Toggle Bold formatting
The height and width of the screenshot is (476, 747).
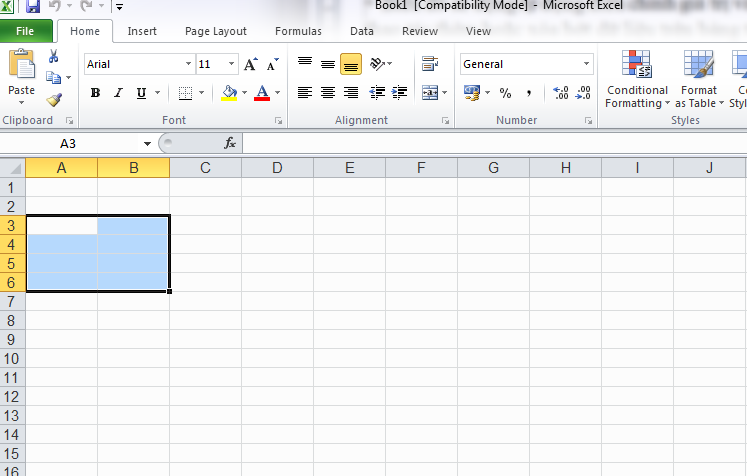(95, 93)
